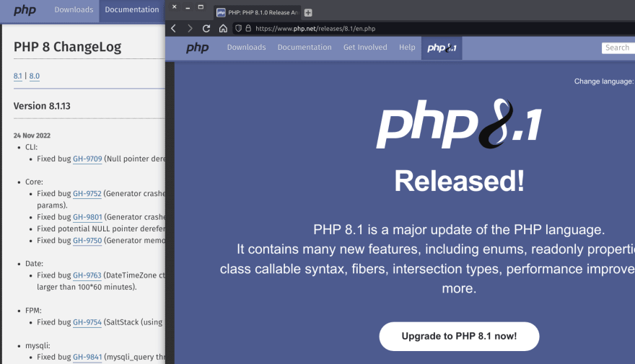
Task: Click the Version 8.1.13 heading
Action: coord(42,106)
